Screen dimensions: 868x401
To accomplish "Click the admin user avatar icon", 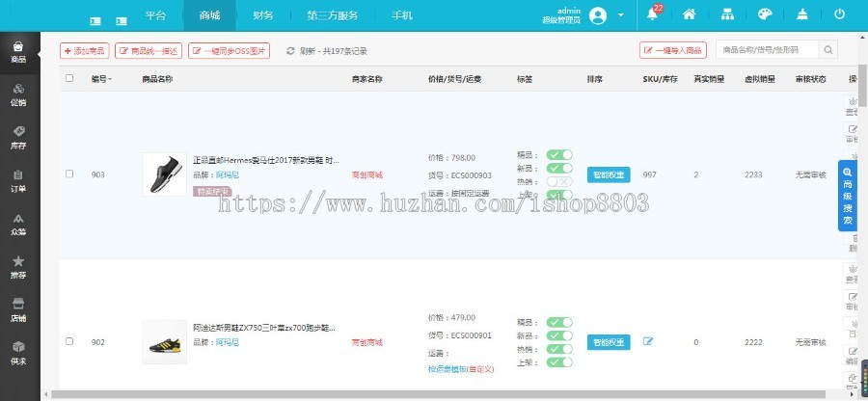I will pyautogui.click(x=598, y=15).
